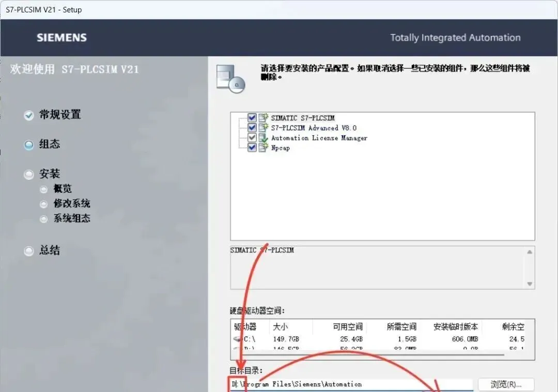Click the 安装 step in the sidebar
The width and height of the screenshot is (558, 392).
(x=50, y=174)
